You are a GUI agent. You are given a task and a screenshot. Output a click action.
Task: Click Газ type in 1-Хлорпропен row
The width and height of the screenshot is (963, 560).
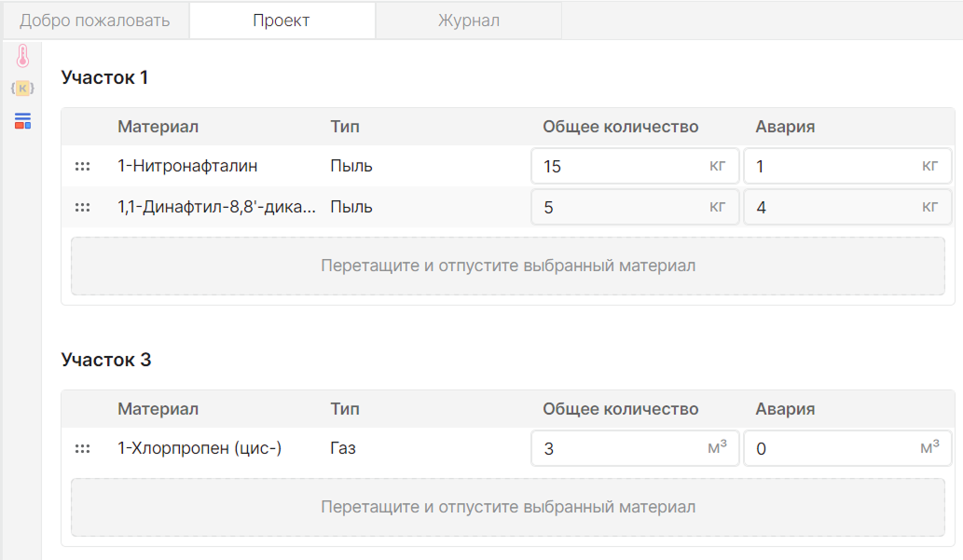(343, 448)
